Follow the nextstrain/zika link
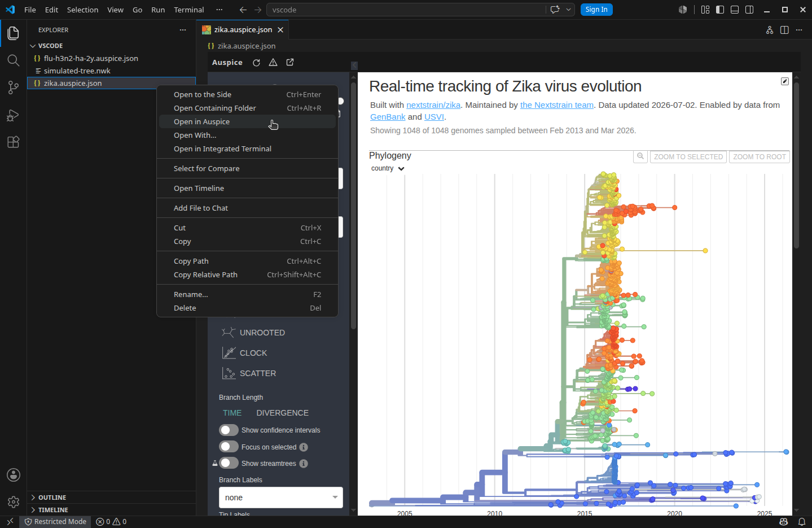 tap(433, 105)
